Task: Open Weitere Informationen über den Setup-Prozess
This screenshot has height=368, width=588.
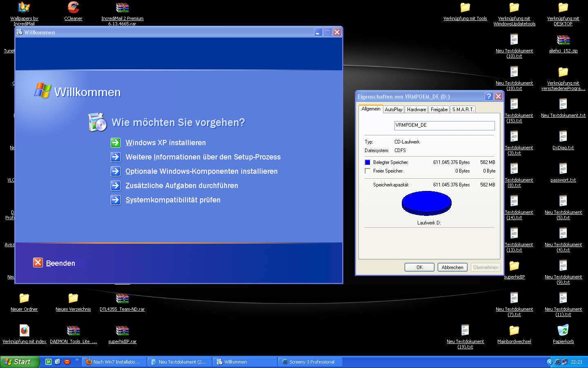Action: pos(203,157)
